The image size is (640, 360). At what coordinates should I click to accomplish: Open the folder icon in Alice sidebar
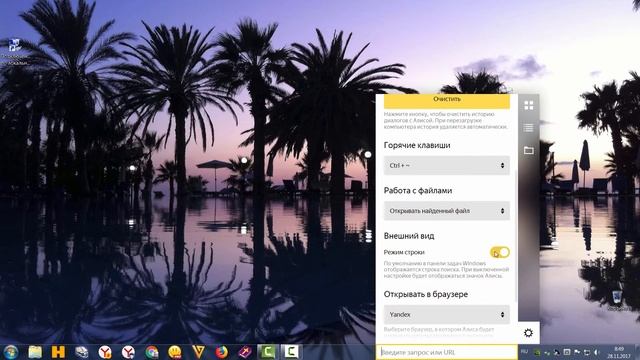pos(529,150)
